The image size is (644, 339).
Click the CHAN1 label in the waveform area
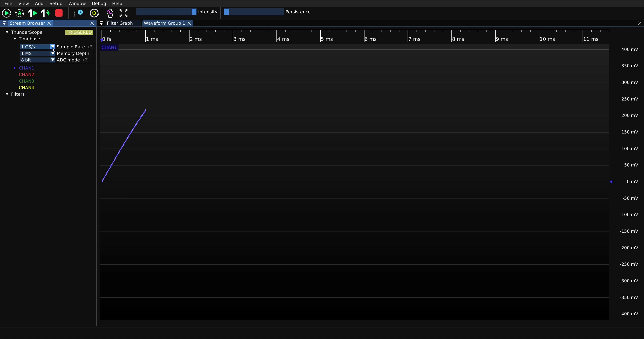(109, 47)
